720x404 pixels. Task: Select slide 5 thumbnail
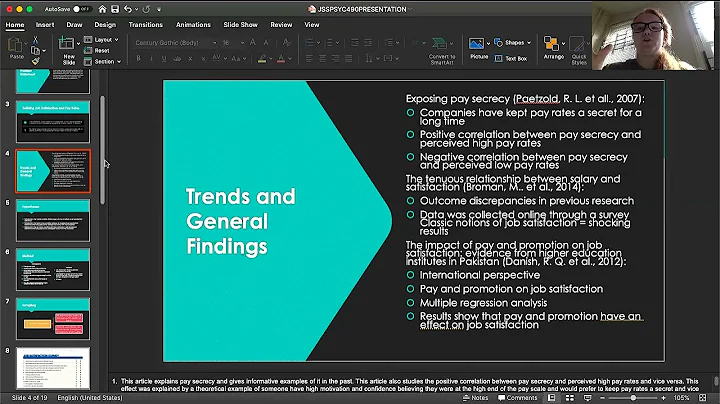tap(53, 220)
